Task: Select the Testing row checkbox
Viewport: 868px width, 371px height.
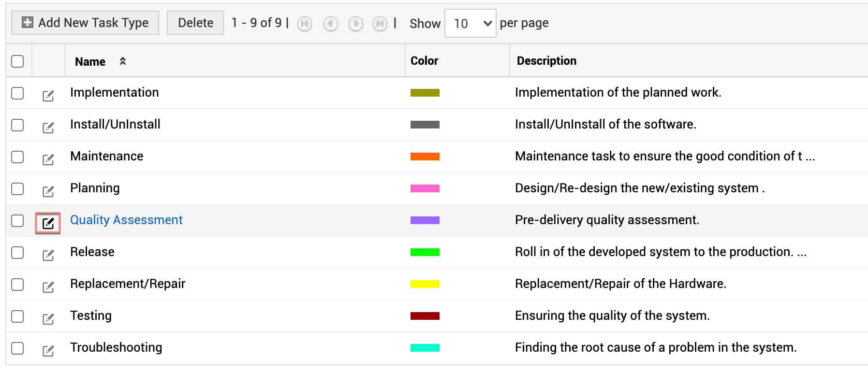Action: click(x=17, y=316)
